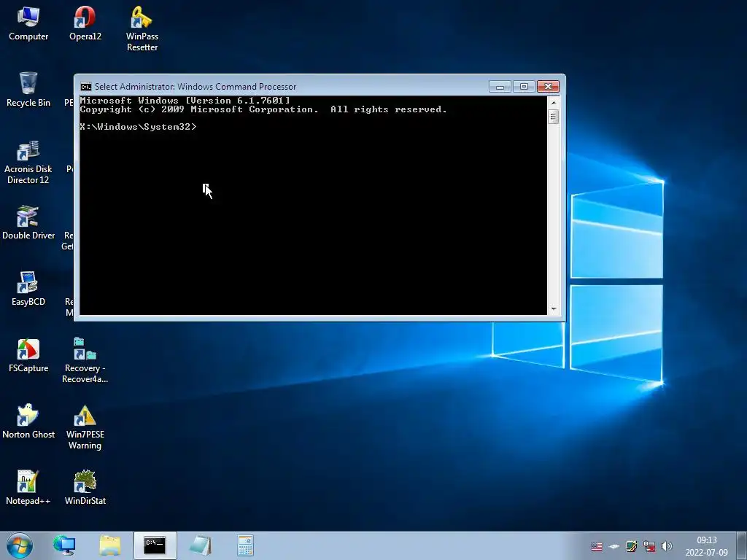The height and width of the screenshot is (560, 747).
Task: Open the Command Processor title bar system menu icon
Action: [86, 87]
